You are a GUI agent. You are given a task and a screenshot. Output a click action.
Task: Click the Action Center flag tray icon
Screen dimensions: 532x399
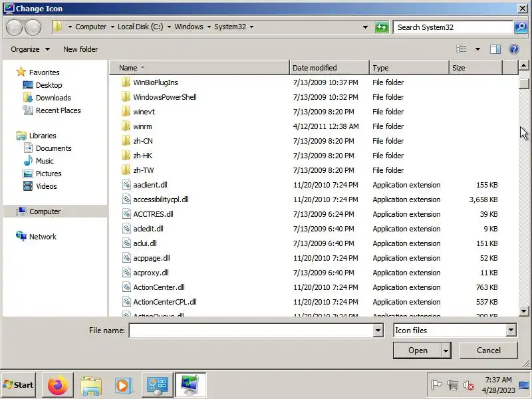coord(436,385)
